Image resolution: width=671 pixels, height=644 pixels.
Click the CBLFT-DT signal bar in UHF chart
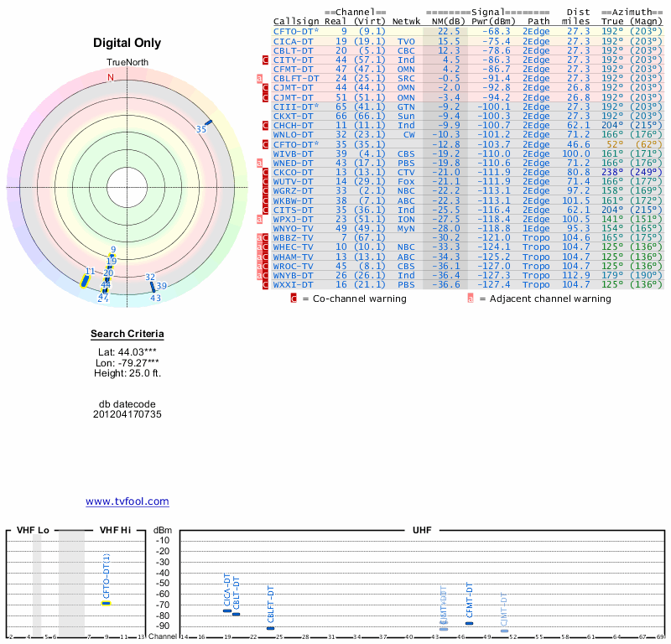(271, 628)
